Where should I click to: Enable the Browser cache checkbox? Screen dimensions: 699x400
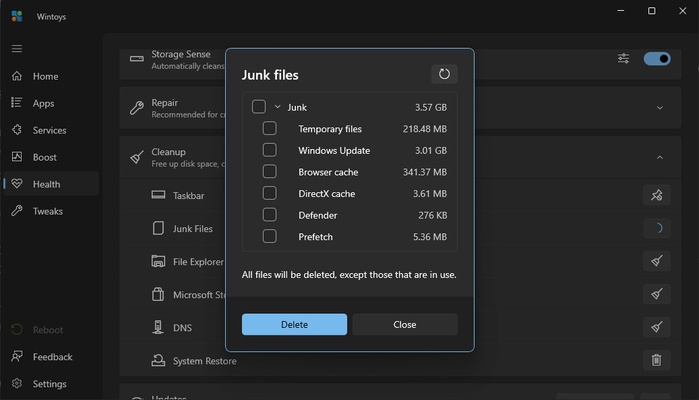(x=269, y=172)
